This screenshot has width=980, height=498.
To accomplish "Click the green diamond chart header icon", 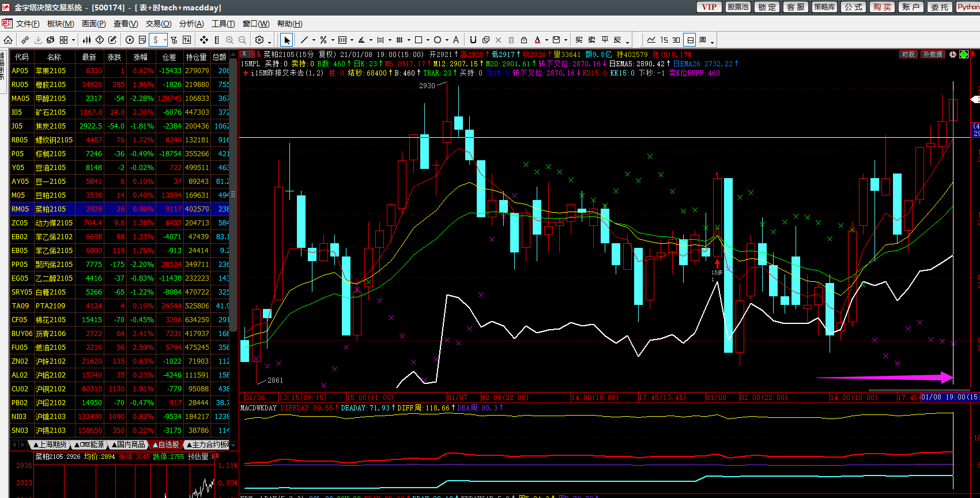I will point(964,54).
